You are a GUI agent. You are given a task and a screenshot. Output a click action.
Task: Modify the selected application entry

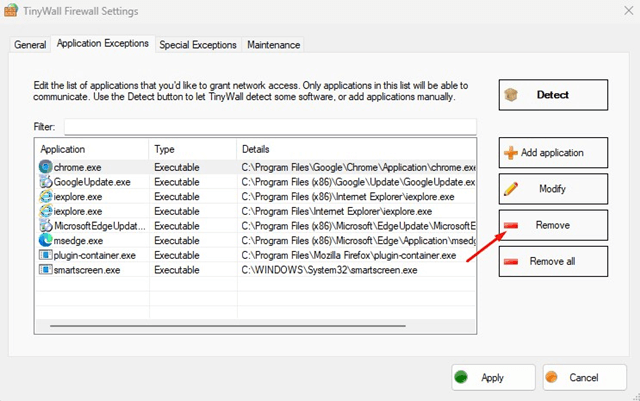(x=553, y=189)
